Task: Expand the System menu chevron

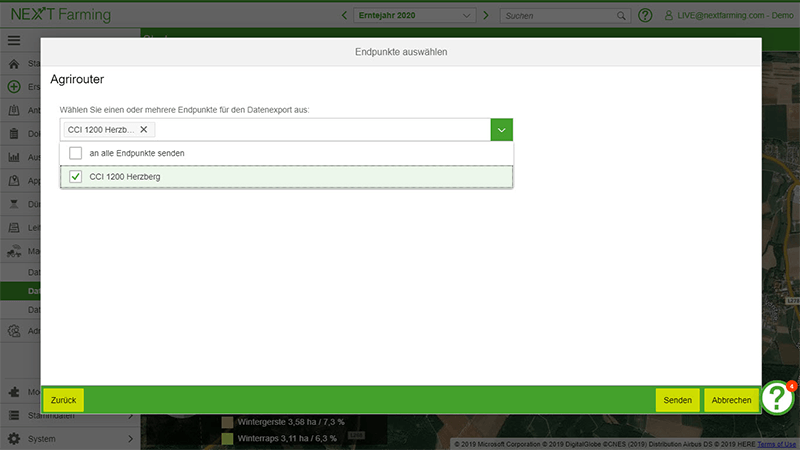Action: [130, 439]
